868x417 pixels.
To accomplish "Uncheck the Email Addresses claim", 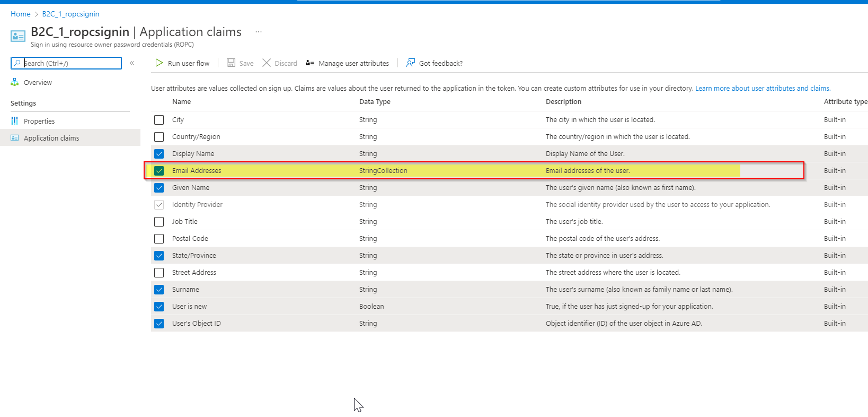I will tap(159, 171).
